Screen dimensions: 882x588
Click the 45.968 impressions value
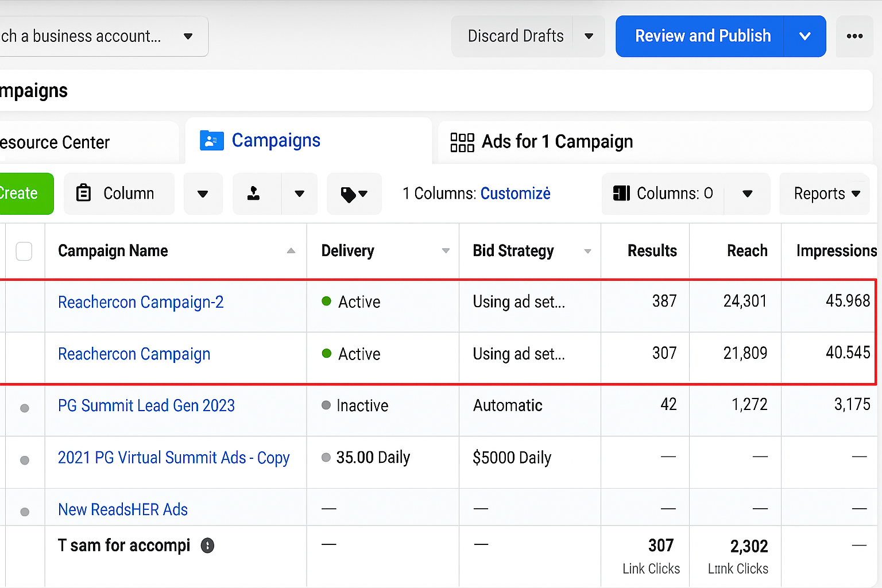coord(848,301)
